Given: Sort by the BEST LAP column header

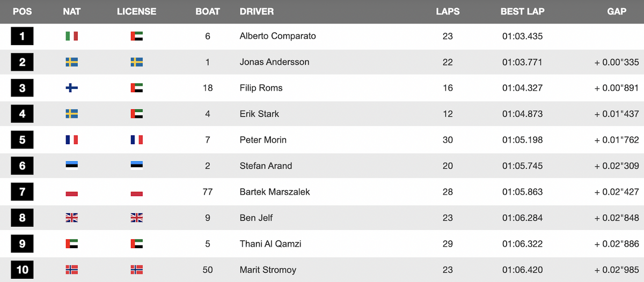Looking at the screenshot, I should coord(522,11).
